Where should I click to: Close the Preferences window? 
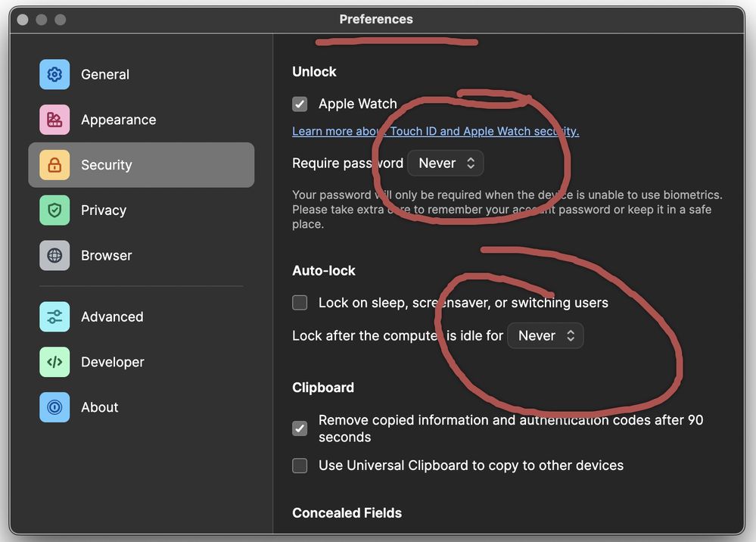coord(23,20)
